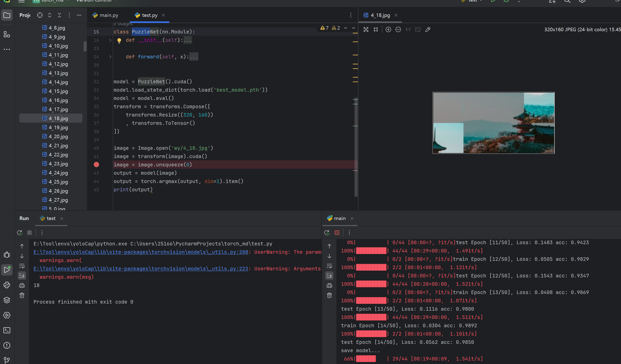Screen dimensions: 621x364
Task: Open the _utils.py:208 warning link
Action: click(141, 252)
